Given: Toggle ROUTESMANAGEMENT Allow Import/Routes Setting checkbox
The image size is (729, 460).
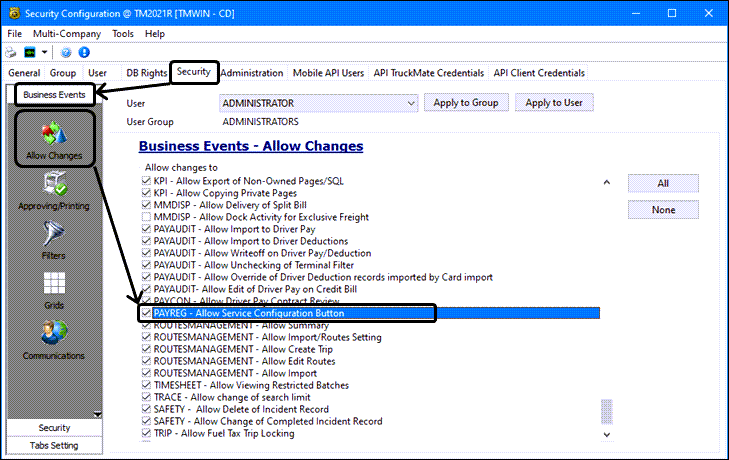Looking at the screenshot, I should click(146, 337).
